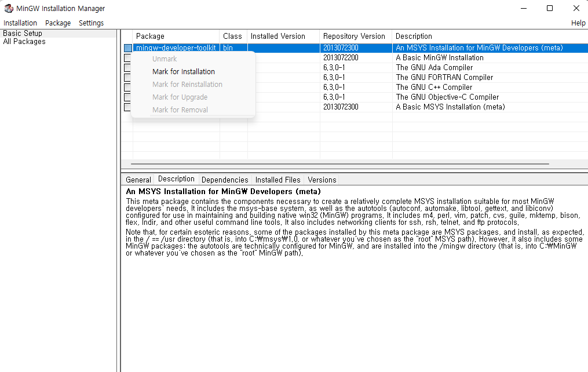
Task: Toggle checkbox for Basic MSYS Installation row
Action: (x=127, y=107)
